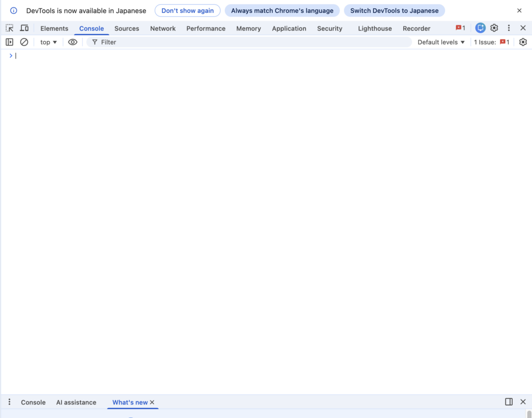
Task: Toggle drawer dock position icon
Action: [509, 402]
